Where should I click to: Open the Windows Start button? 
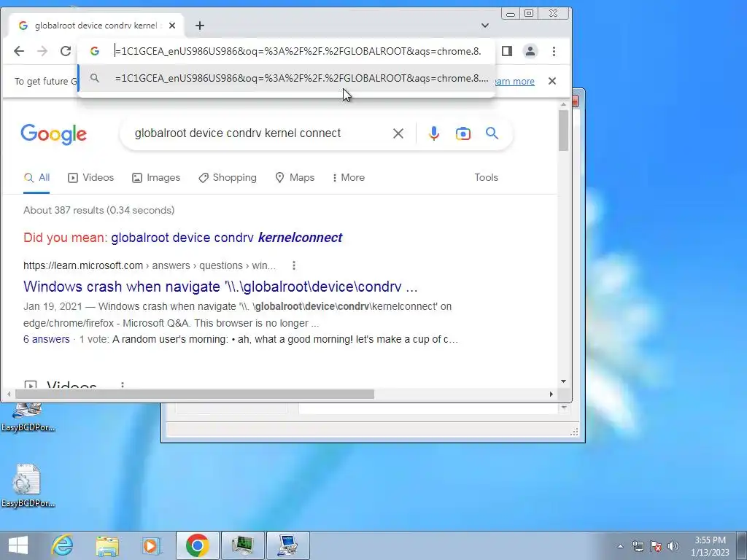click(x=18, y=545)
